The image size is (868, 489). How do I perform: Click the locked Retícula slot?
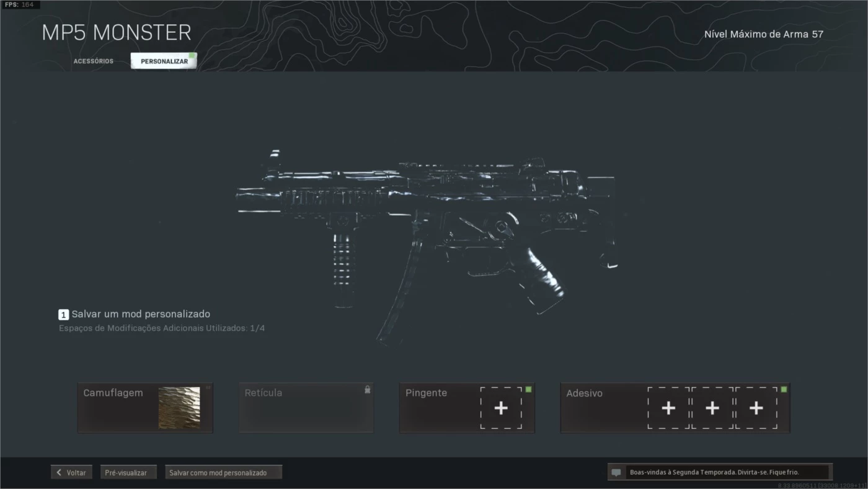(x=306, y=408)
